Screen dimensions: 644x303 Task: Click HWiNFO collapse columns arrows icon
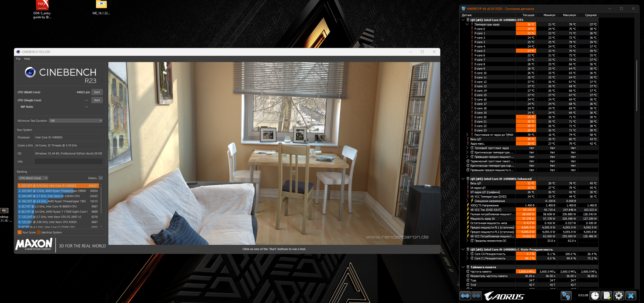click(x=476, y=296)
